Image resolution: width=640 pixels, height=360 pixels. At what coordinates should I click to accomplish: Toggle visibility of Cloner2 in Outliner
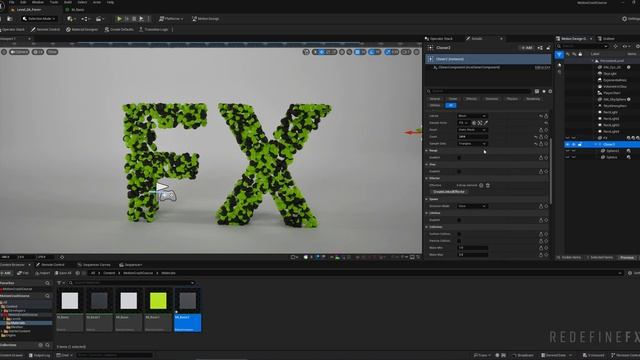click(567, 144)
